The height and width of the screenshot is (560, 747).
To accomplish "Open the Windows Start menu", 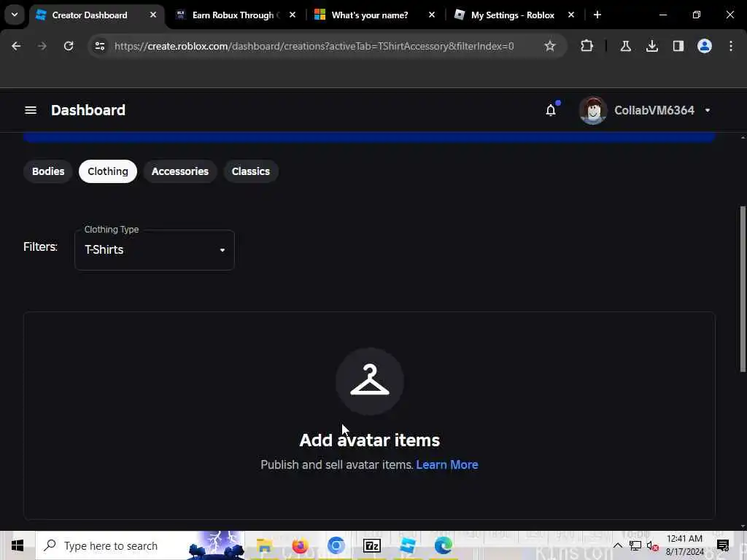I will tap(18, 545).
